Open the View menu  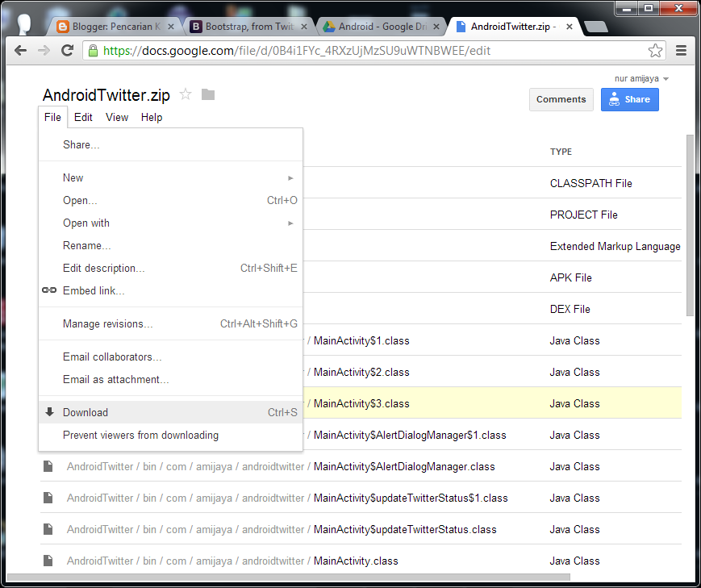coord(117,117)
